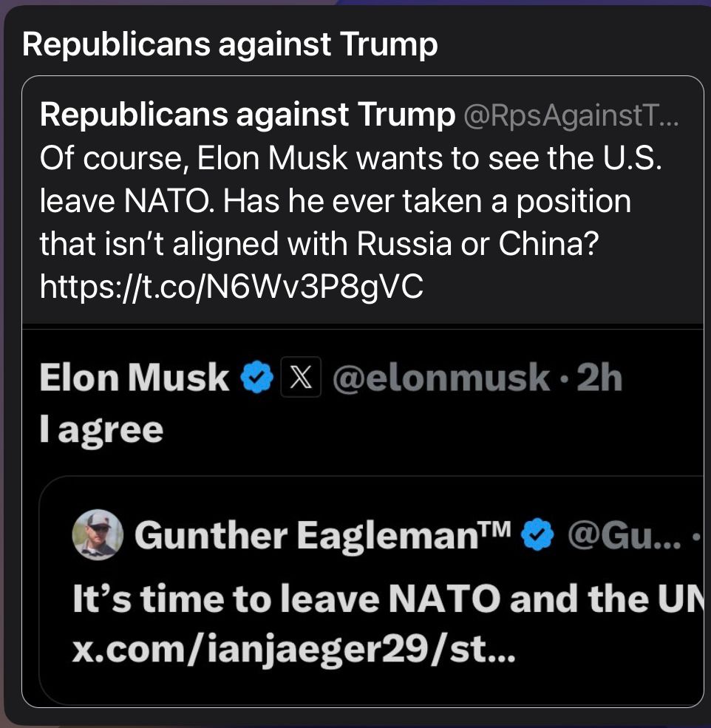Open Elon Musk's profile name
The image size is (711, 728).
(135, 378)
